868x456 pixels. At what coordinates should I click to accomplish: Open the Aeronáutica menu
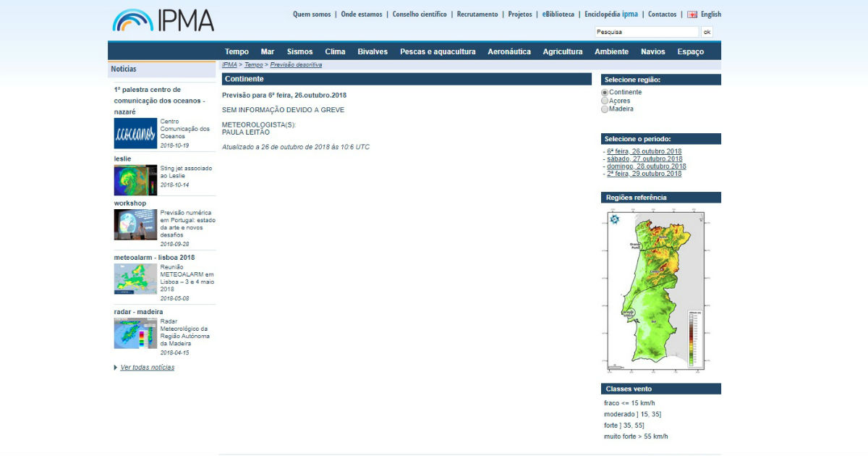click(x=509, y=51)
